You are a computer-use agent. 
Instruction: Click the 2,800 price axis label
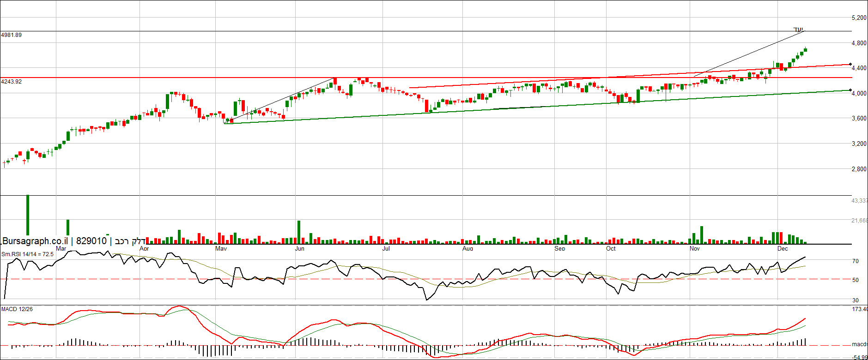pos(859,169)
